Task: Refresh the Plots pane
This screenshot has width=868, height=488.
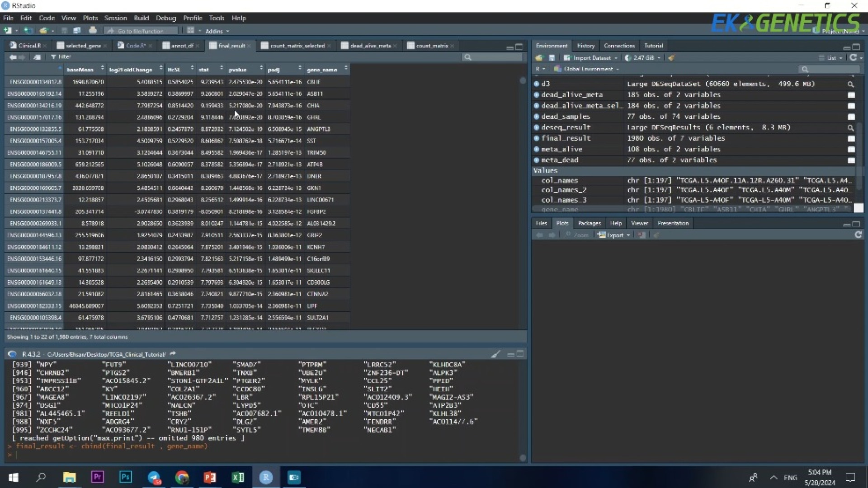Action: 858,235
